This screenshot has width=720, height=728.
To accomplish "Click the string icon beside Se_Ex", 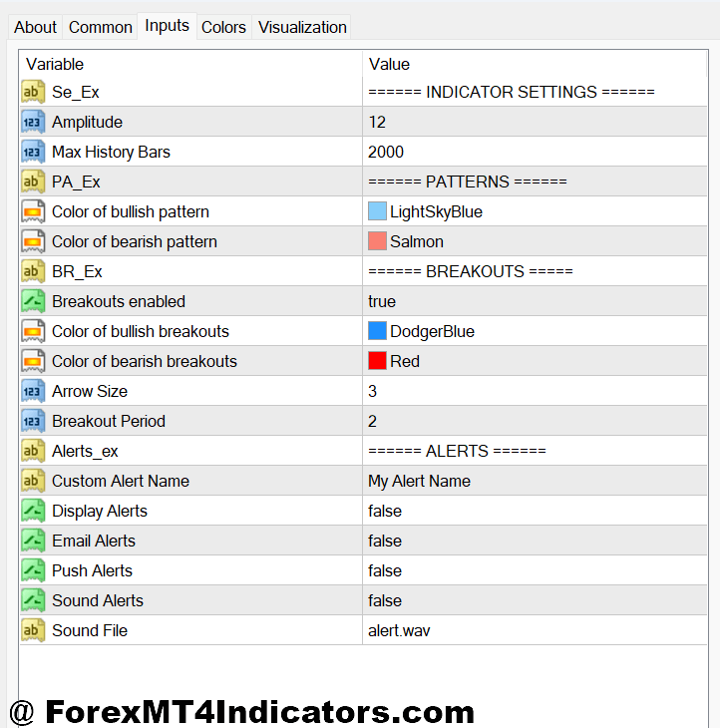I will pyautogui.click(x=32, y=92).
